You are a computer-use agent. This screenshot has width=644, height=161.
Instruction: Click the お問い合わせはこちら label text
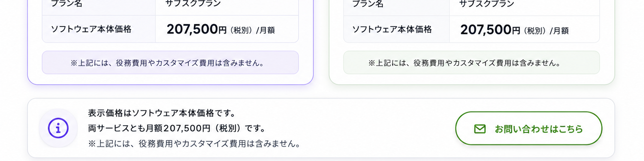pos(539,129)
